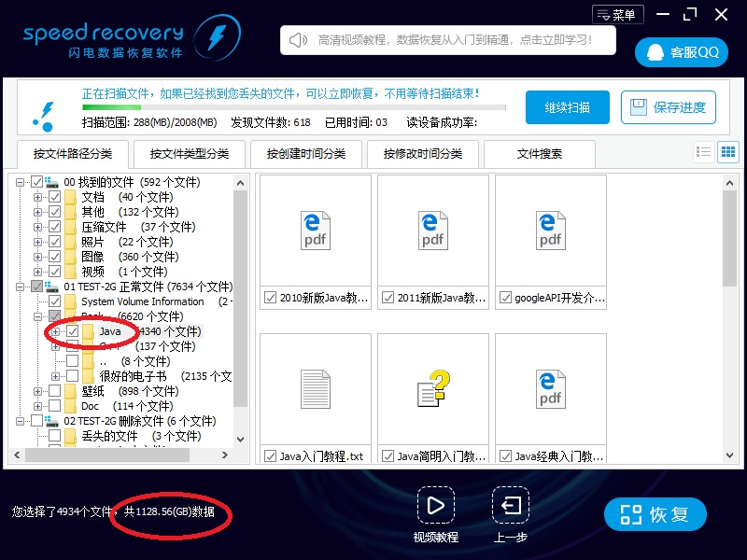Expand the Java folder tree node
This screenshot has width=747, height=560.
[55, 331]
